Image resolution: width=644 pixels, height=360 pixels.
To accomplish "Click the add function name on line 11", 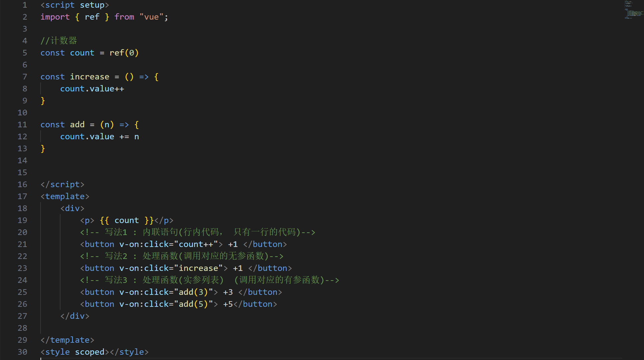I will coord(77,125).
